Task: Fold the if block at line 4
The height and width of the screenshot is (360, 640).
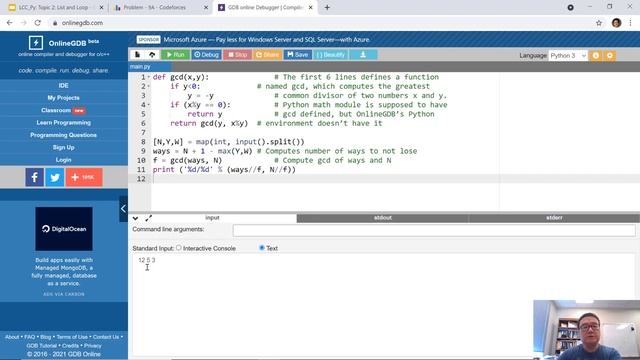Action: pos(149,105)
